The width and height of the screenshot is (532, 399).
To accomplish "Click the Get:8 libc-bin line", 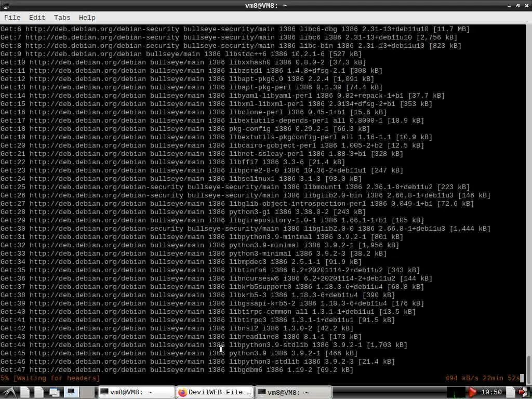I will tap(231, 46).
